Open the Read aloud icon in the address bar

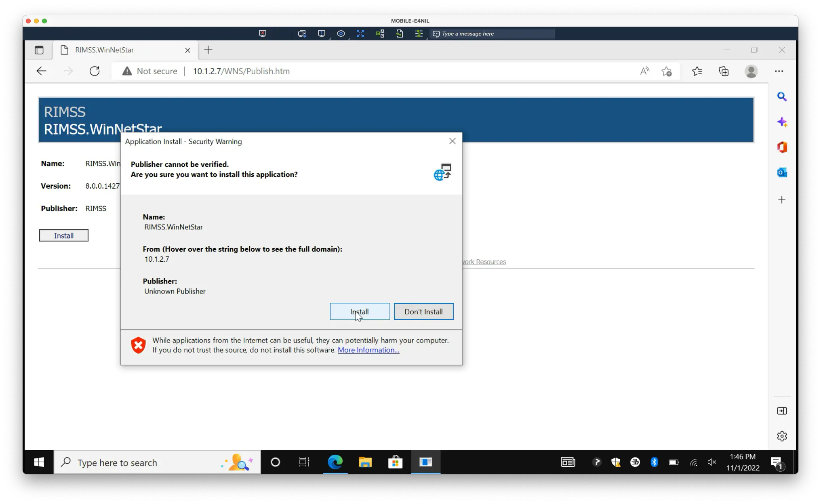pyautogui.click(x=645, y=71)
